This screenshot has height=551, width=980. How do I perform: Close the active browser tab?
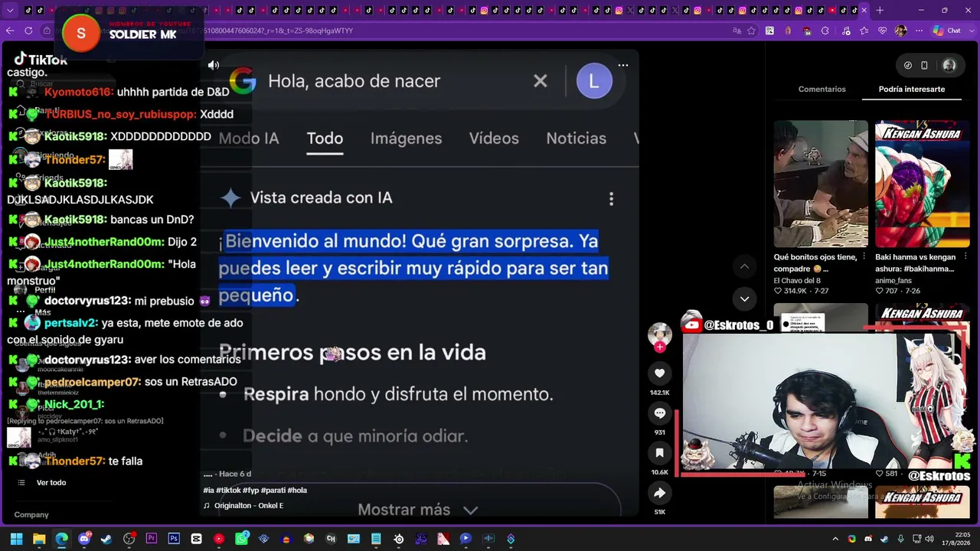tap(864, 10)
